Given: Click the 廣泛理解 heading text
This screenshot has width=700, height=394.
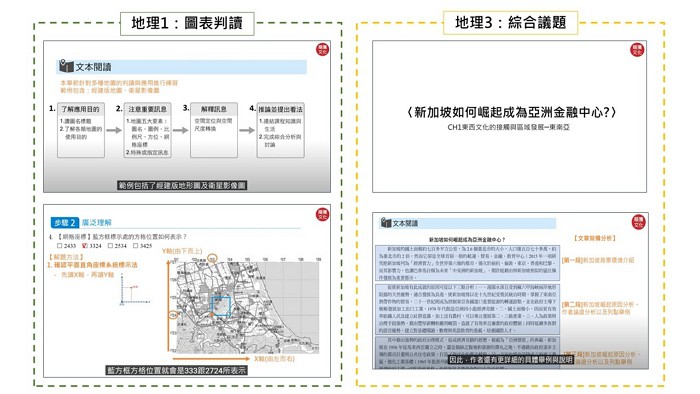Looking at the screenshot, I should click(x=96, y=222).
